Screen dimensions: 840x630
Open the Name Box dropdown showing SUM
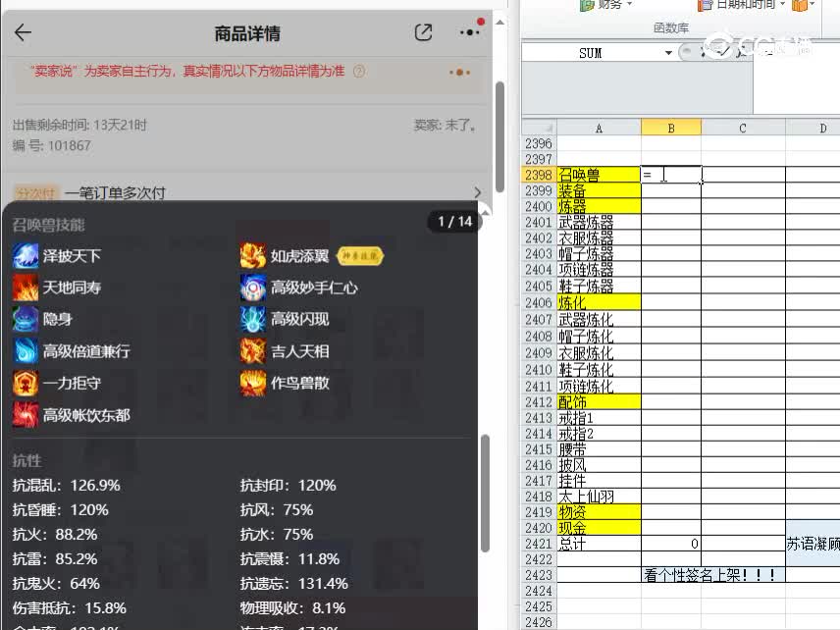(x=668, y=51)
